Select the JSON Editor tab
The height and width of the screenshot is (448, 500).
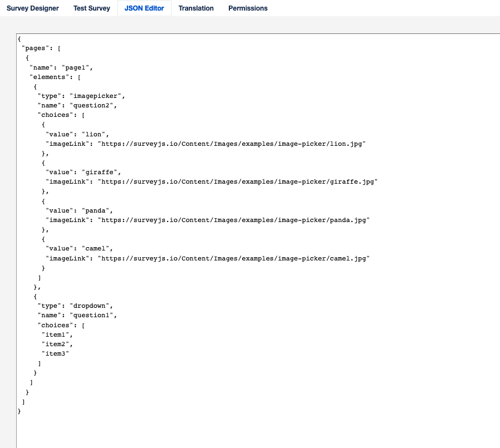click(x=144, y=8)
